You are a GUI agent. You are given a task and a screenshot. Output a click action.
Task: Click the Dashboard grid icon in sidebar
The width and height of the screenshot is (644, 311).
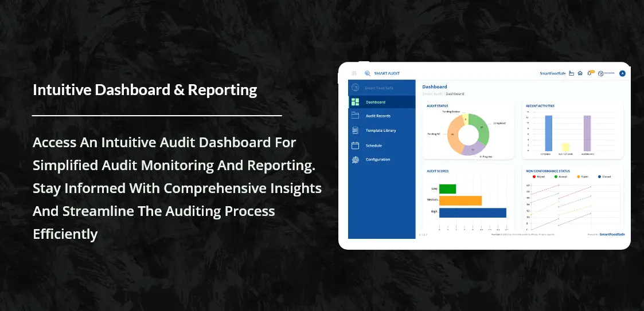pyautogui.click(x=356, y=102)
